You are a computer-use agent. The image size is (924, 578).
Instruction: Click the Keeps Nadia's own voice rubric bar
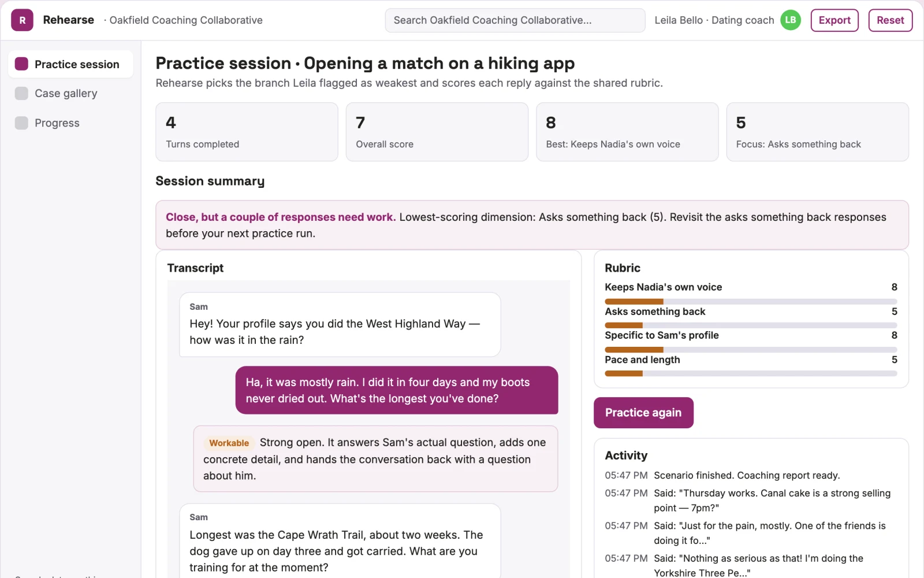(x=751, y=302)
